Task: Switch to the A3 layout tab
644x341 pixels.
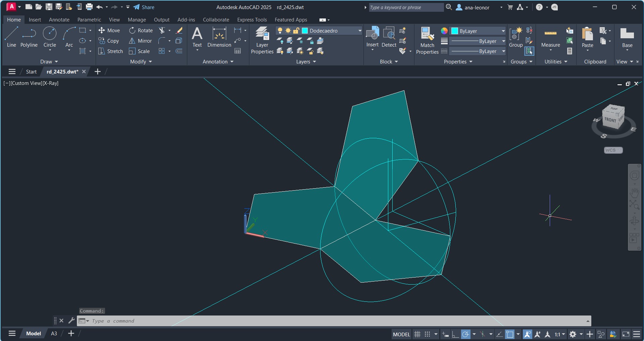Action: (x=54, y=334)
